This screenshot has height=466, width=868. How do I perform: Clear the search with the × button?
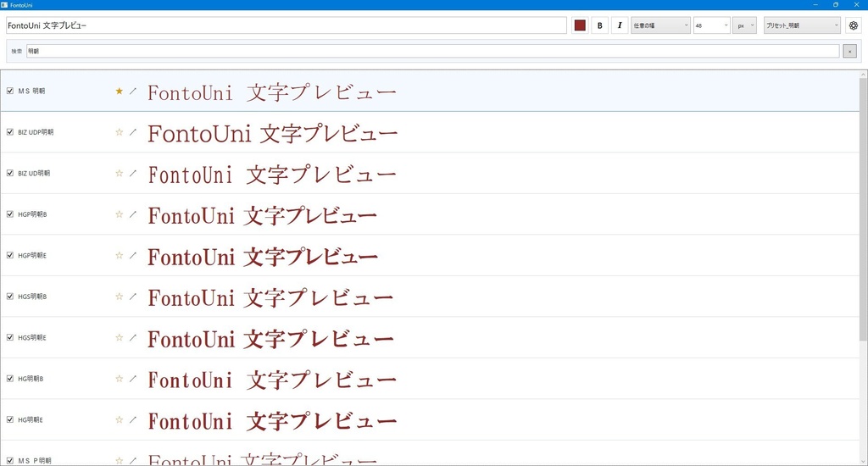849,51
